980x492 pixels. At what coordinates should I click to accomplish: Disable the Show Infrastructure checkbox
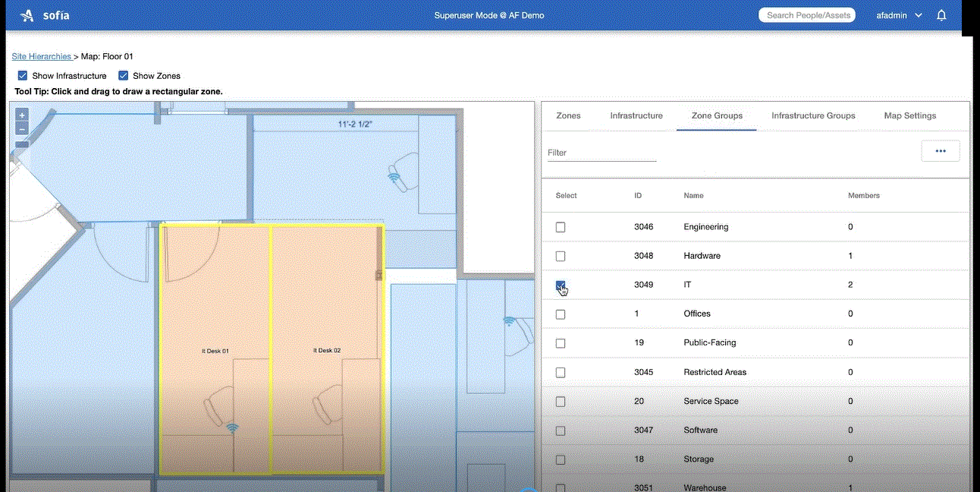(x=22, y=75)
